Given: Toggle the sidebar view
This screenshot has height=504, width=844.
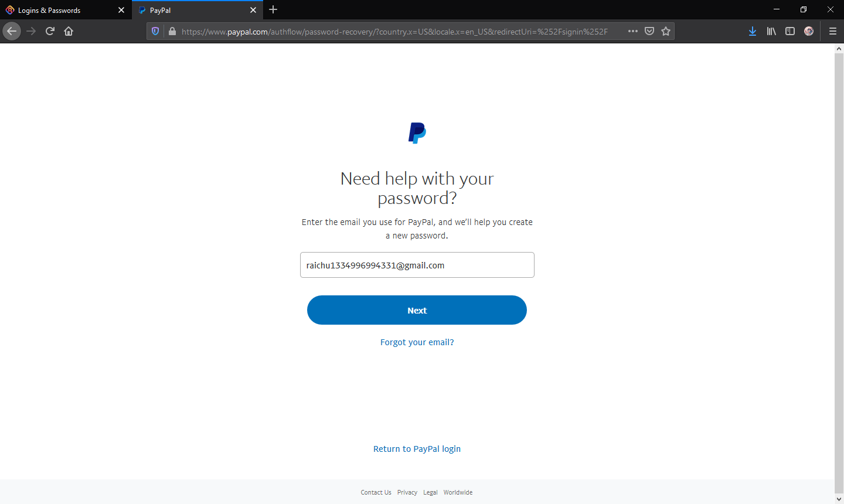Looking at the screenshot, I should coord(790,31).
